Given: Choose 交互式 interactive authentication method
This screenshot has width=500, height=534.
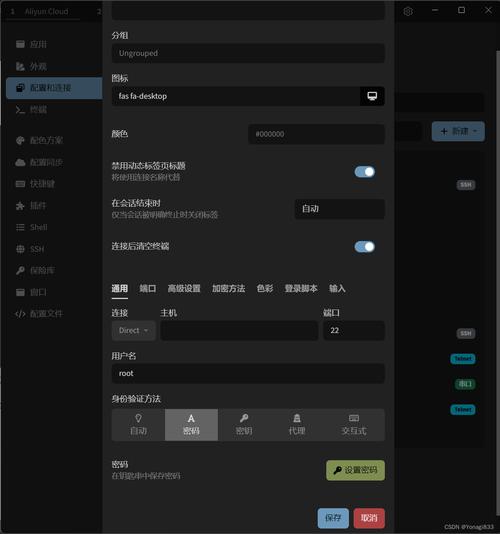Looking at the screenshot, I should click(354, 425).
